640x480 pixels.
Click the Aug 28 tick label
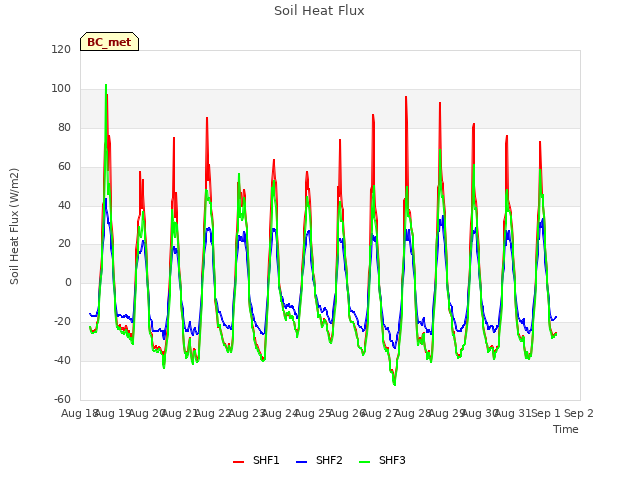click(413, 413)
